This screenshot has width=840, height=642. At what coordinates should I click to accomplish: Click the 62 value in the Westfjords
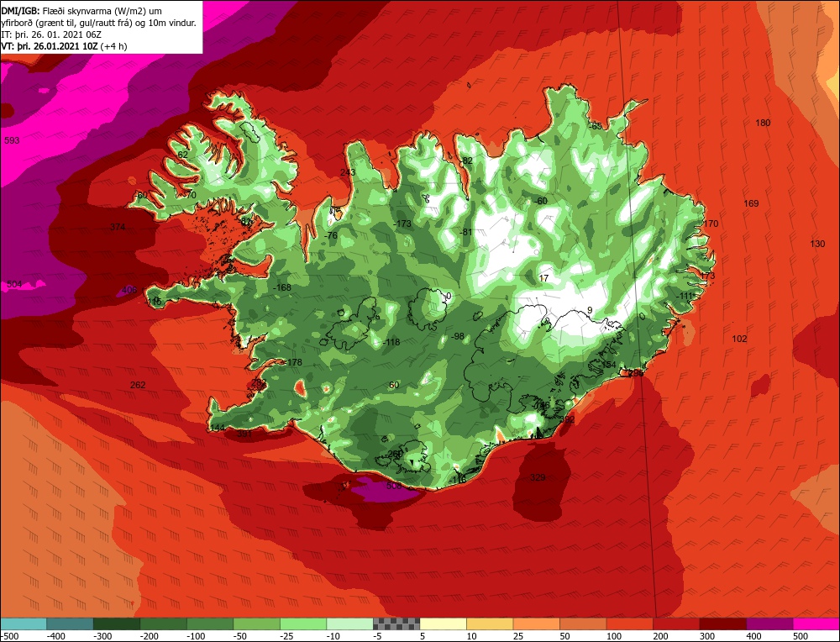[182, 155]
